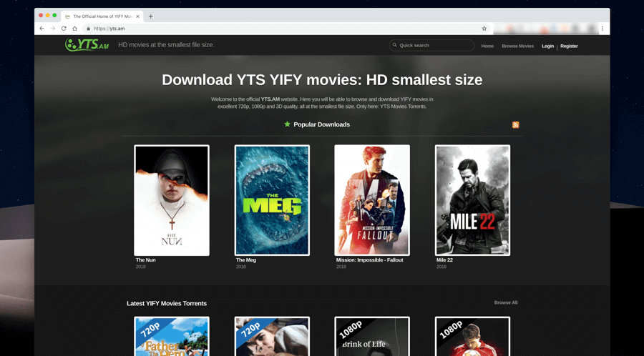The image size is (644, 356).
Task: Click the browser home icon
Action: pos(74,29)
